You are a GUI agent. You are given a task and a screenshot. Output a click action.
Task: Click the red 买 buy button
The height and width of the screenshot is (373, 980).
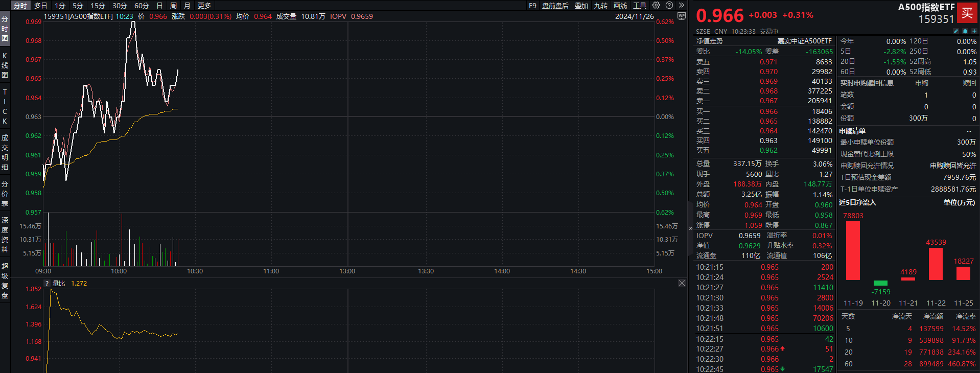point(967,13)
